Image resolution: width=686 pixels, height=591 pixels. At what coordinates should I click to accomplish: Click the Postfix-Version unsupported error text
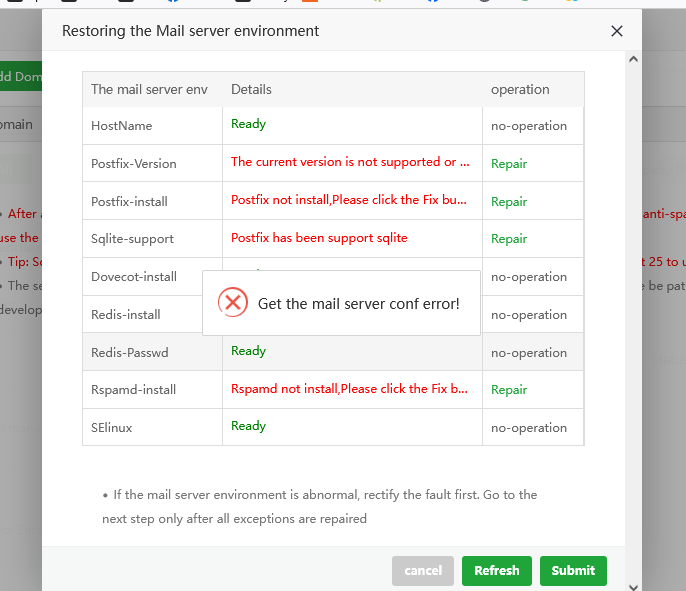click(350, 162)
